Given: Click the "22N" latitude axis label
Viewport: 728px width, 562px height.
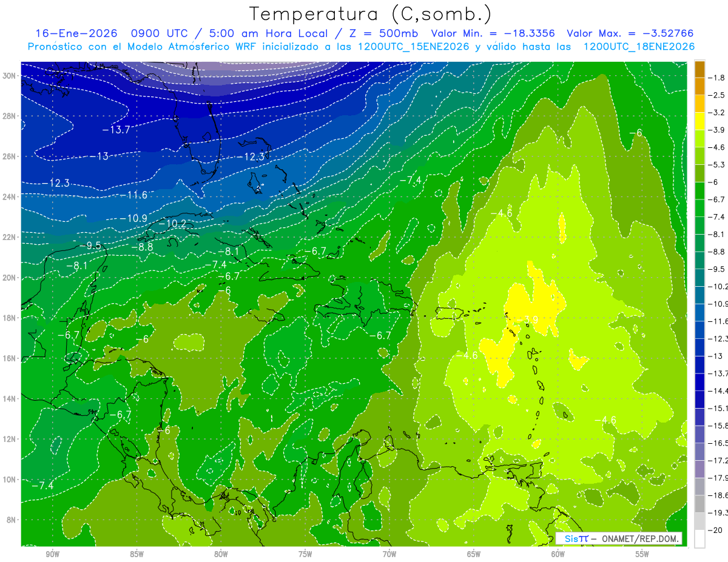Looking at the screenshot, I should tap(9, 237).
